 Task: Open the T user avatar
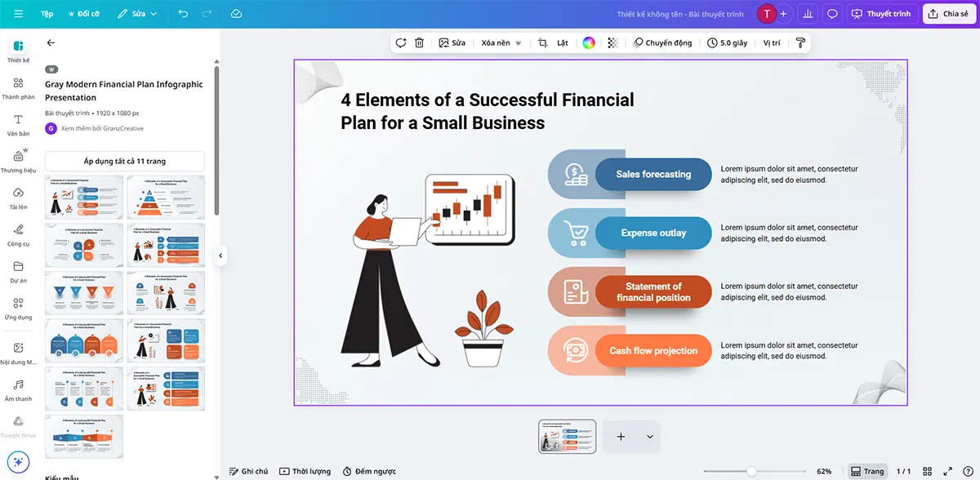[x=766, y=14]
